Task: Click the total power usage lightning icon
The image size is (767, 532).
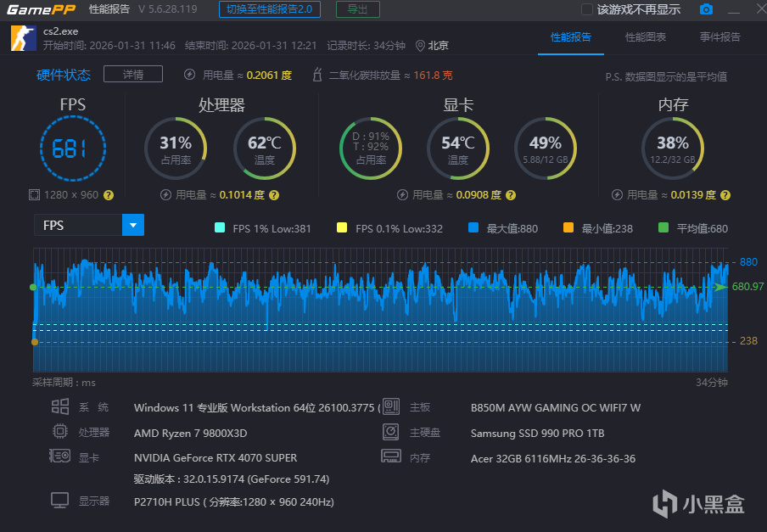Action: pyautogui.click(x=189, y=75)
